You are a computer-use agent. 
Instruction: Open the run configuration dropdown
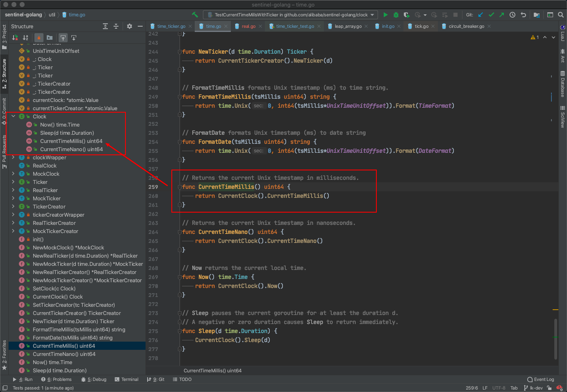pos(291,15)
